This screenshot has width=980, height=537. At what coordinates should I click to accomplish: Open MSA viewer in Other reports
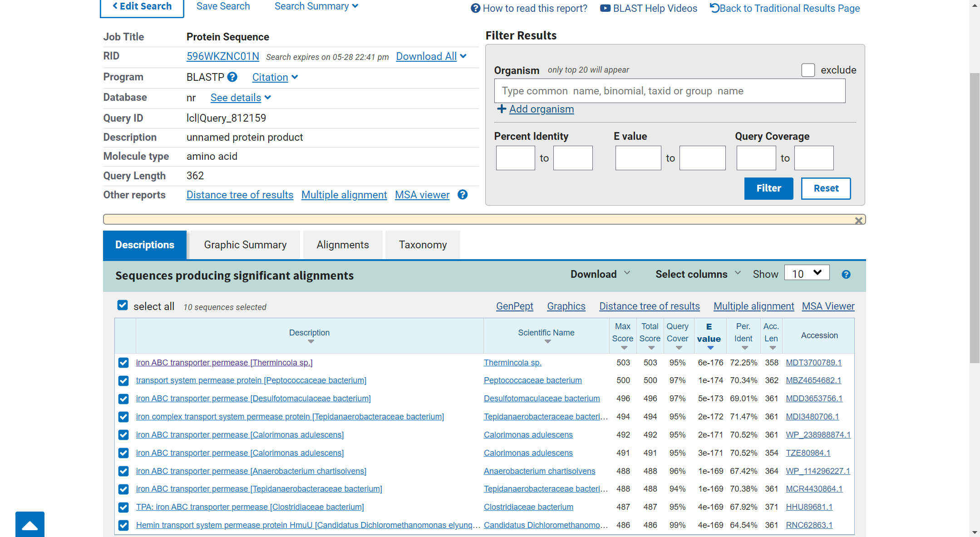[x=422, y=195]
